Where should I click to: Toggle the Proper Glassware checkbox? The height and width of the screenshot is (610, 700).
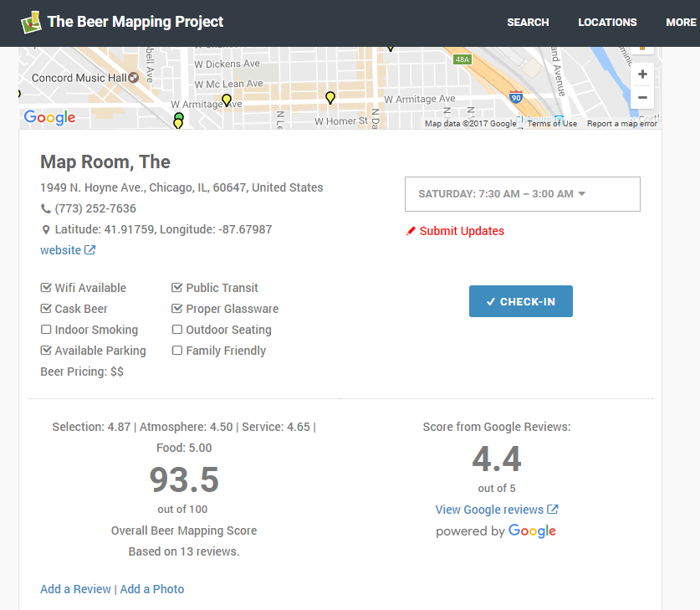click(x=176, y=309)
